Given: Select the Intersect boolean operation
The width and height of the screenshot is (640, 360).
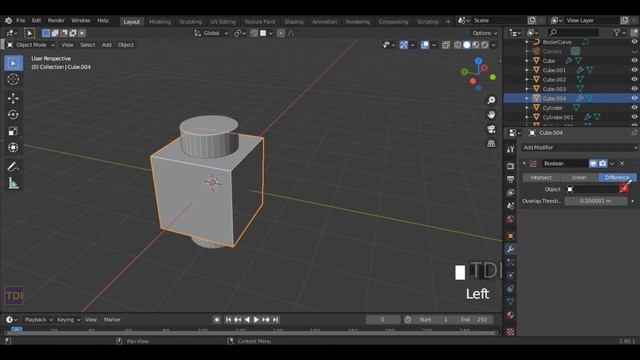Looking at the screenshot, I should (541, 178).
